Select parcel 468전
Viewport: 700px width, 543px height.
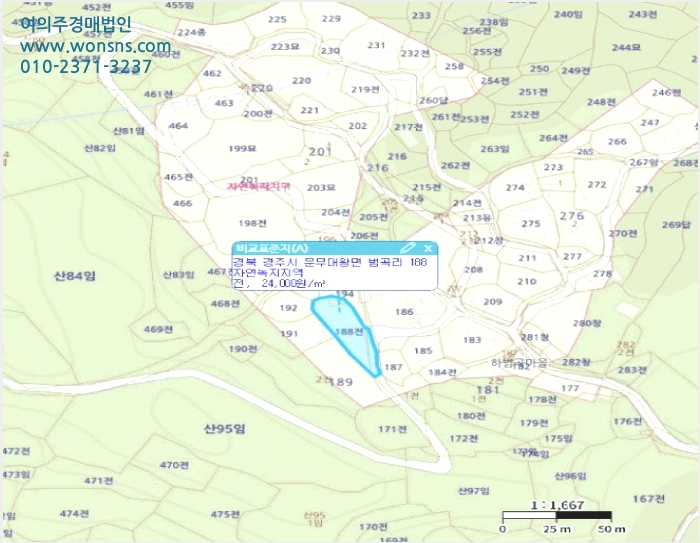point(225,304)
